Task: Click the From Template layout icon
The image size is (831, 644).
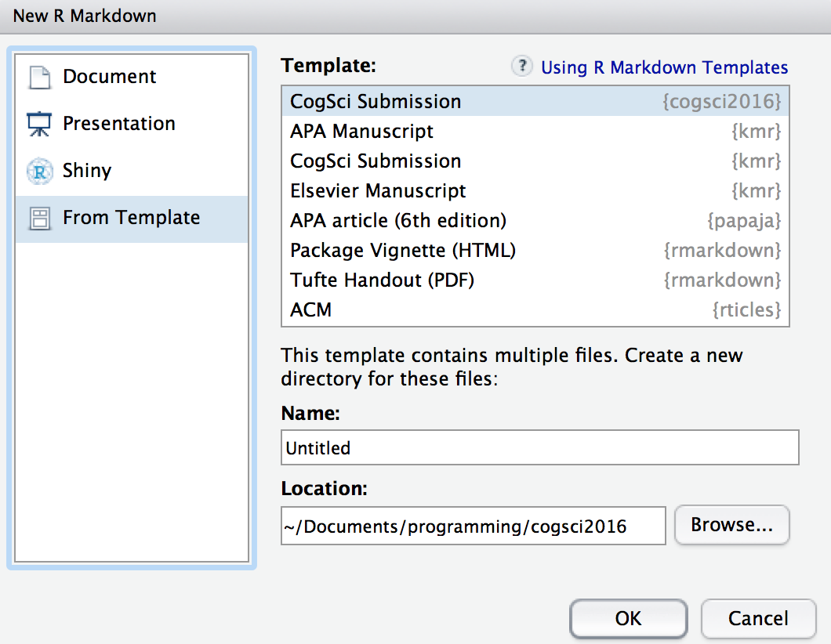Action: pos(40,219)
